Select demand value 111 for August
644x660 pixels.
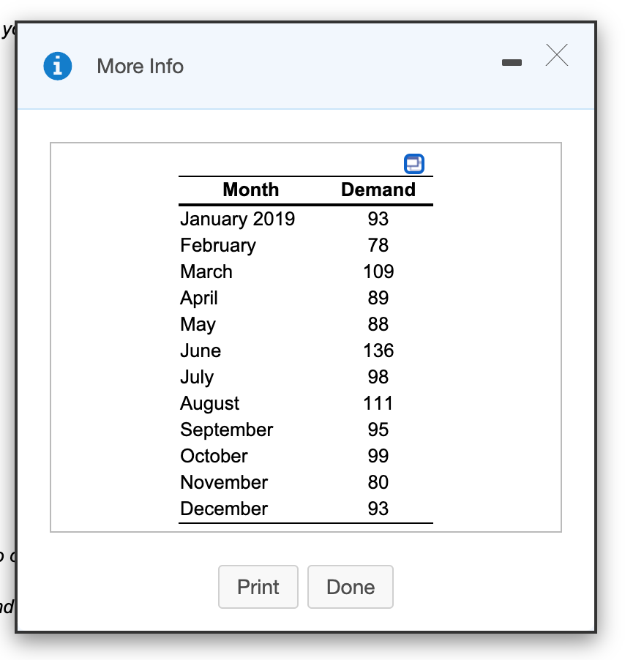[378, 404]
